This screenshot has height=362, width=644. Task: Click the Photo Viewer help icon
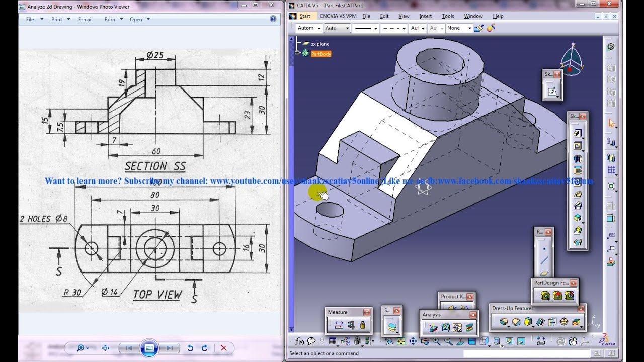[x=273, y=19]
